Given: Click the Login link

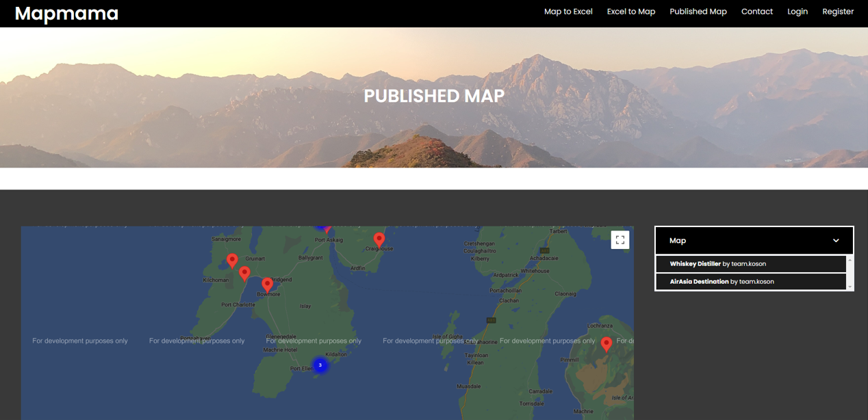Looking at the screenshot, I should (797, 12).
